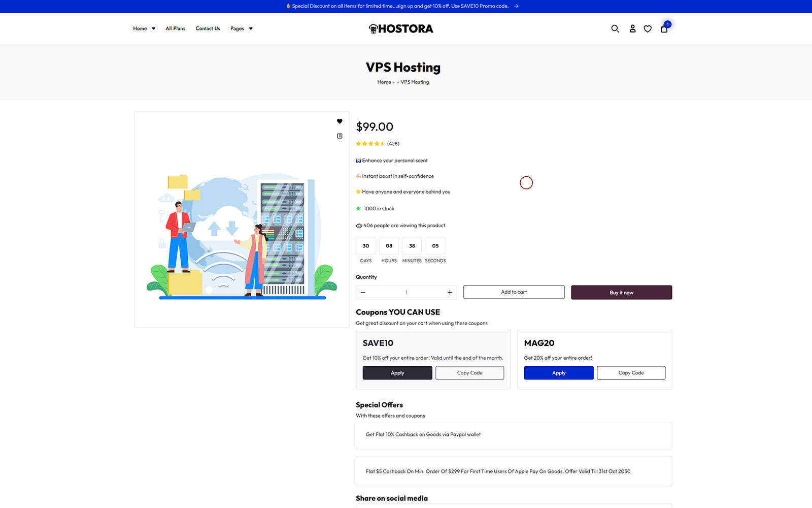This screenshot has height=508, width=812.
Task: Click the Hostora logo
Action: pyautogui.click(x=401, y=29)
